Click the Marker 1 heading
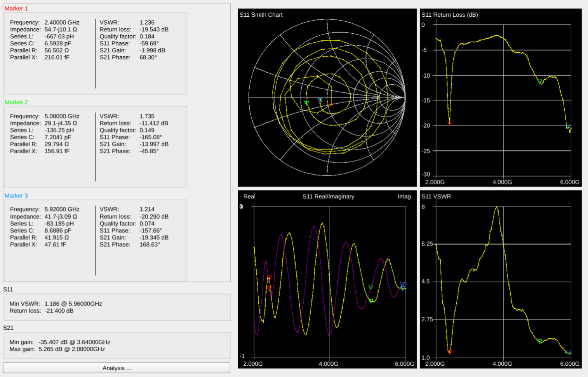This screenshot has width=588, height=377. (x=16, y=9)
